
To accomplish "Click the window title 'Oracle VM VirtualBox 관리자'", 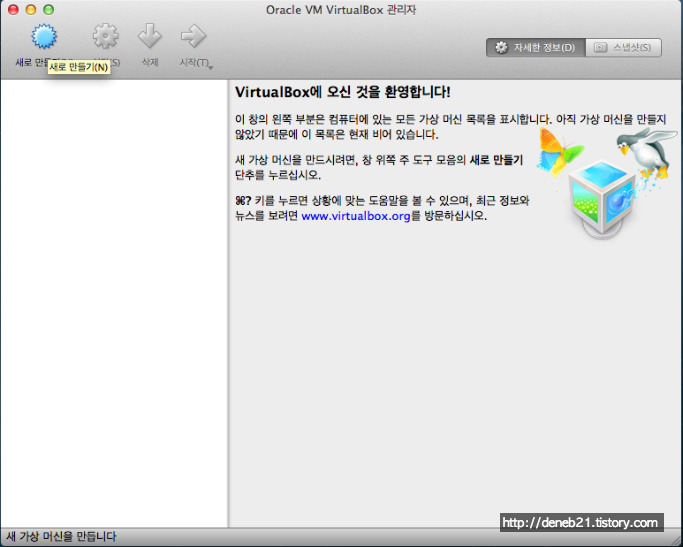I will pos(341,10).
